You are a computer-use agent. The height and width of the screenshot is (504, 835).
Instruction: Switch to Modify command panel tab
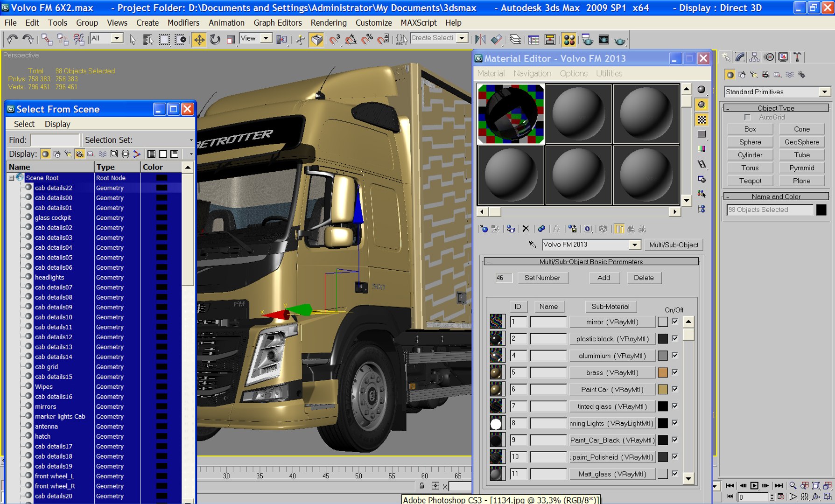tap(740, 57)
